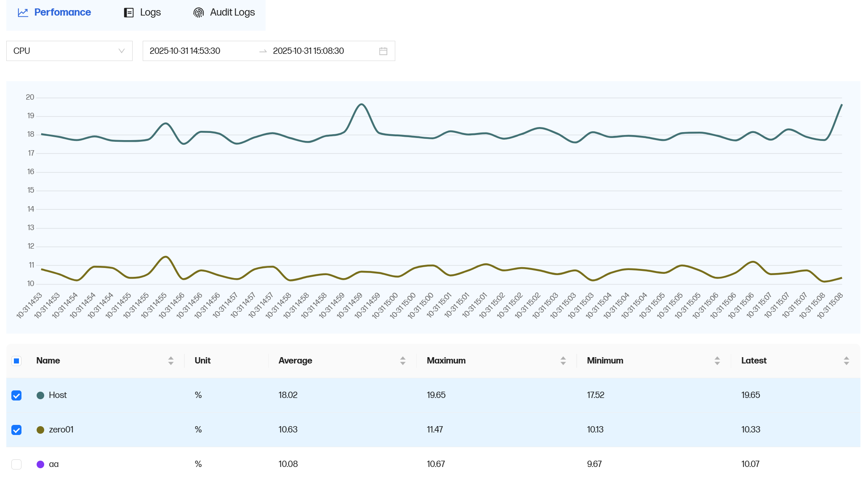Uncheck the Host row checkbox
This screenshot has width=868, height=480.
pyautogui.click(x=16, y=395)
